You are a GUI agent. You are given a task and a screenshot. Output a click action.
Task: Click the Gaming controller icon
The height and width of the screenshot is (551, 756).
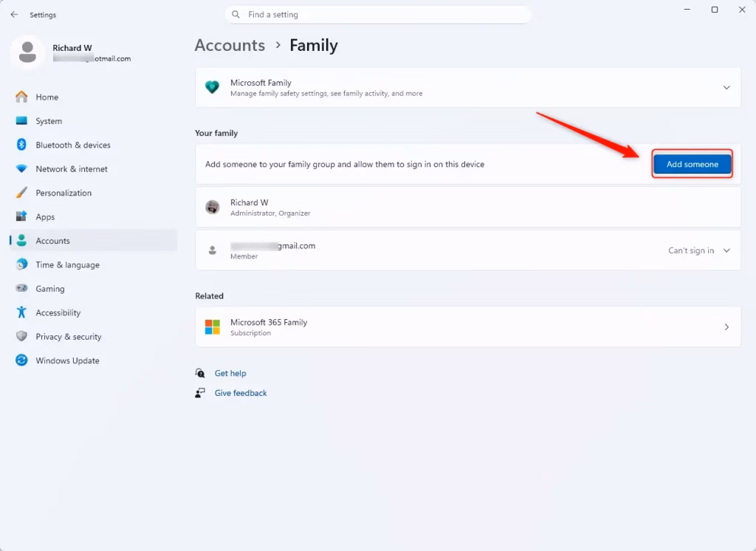coord(21,288)
